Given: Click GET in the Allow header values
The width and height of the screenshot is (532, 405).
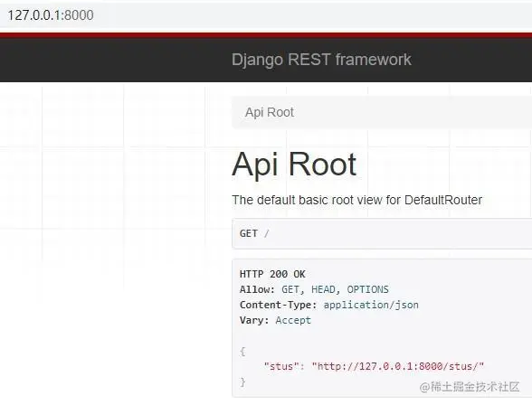Looking at the screenshot, I should point(290,289).
